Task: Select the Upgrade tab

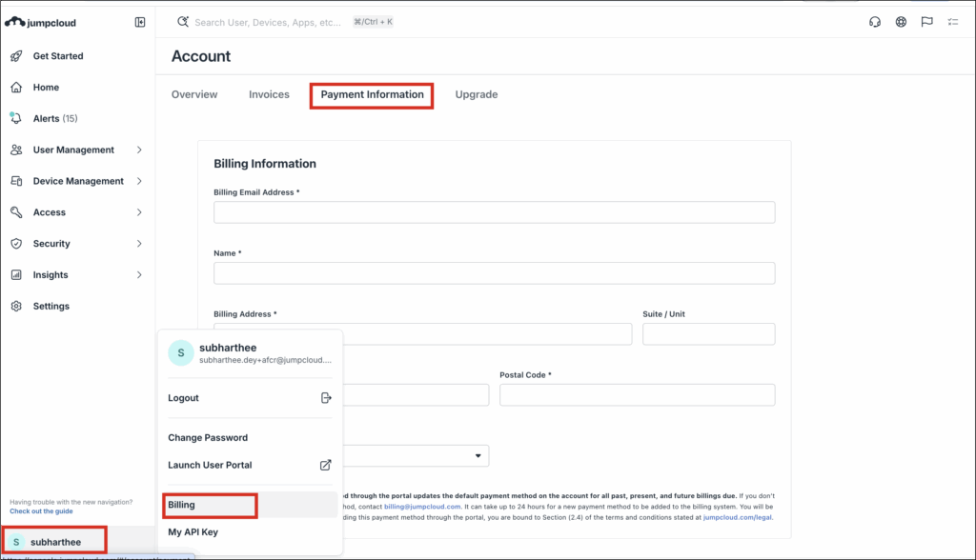Action: [476, 95]
